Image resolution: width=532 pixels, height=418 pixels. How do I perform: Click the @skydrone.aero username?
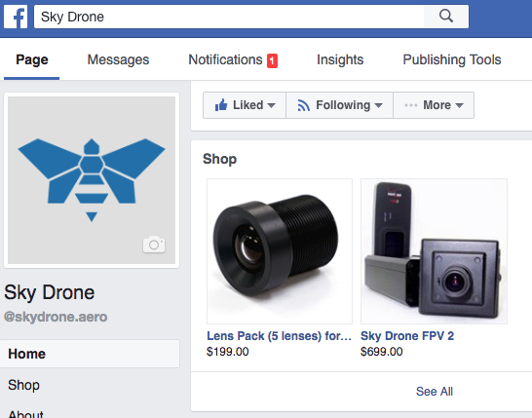[x=56, y=317]
